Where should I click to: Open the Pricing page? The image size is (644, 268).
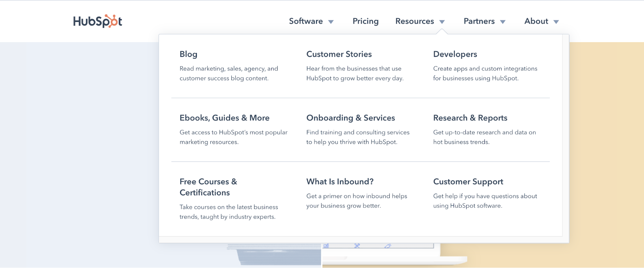point(365,21)
